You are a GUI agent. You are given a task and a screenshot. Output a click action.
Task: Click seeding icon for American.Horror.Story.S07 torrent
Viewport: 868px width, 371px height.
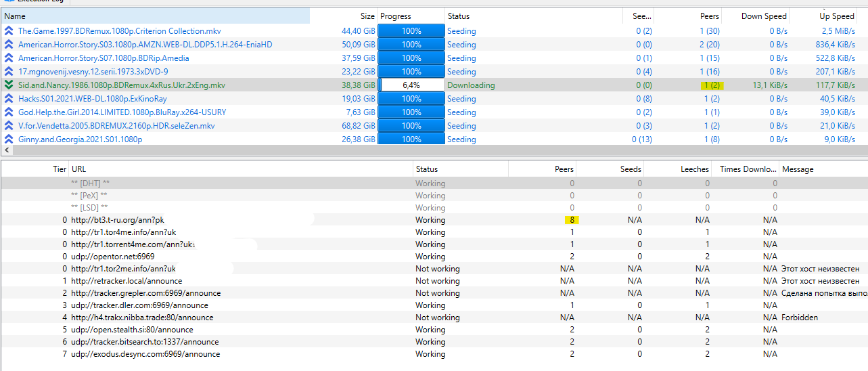coord(8,58)
